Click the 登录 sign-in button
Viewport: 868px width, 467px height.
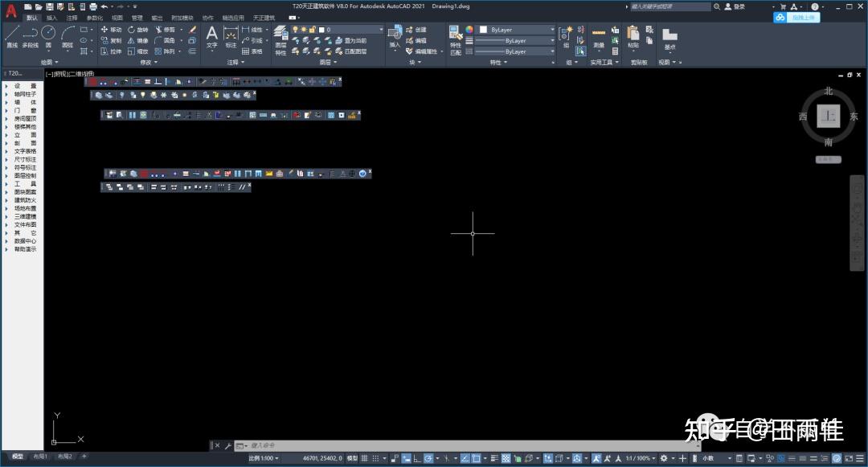(735, 6)
